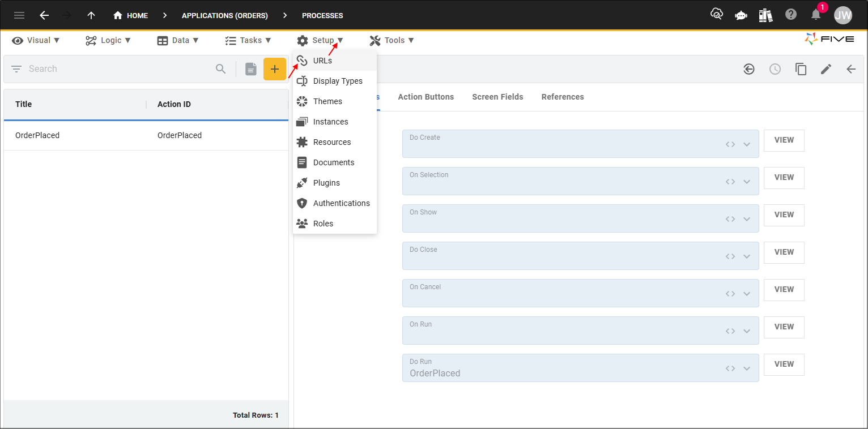Image resolution: width=868 pixels, height=429 pixels.
Task: Click the code brackets icon in On Show
Action: point(730,219)
